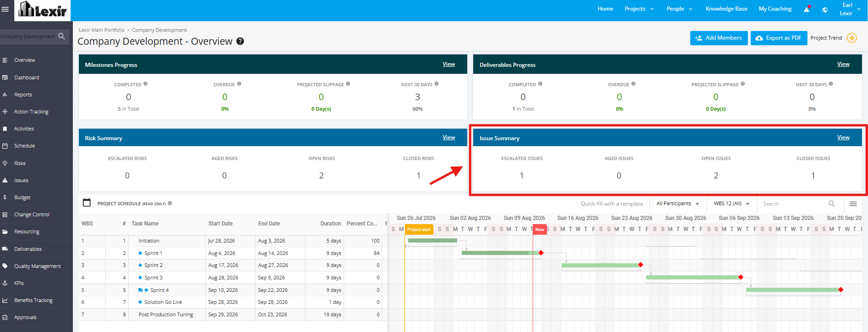Click the globe language icon

tap(825, 10)
